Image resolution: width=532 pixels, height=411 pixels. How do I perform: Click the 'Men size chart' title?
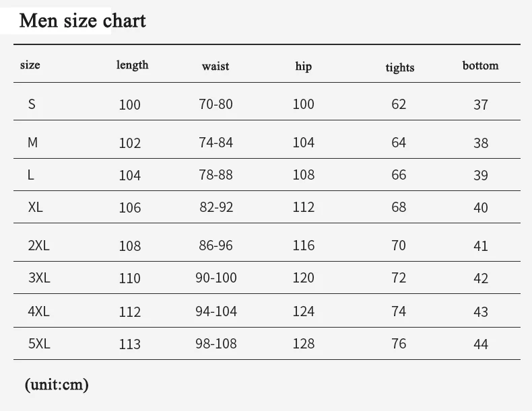pos(82,21)
